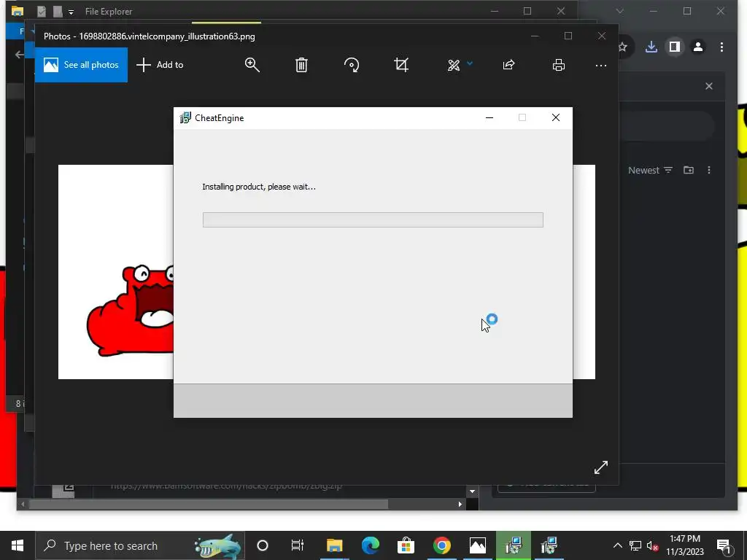Click File Explorer back arrow
The width and height of the screenshot is (747, 560).
click(x=20, y=55)
